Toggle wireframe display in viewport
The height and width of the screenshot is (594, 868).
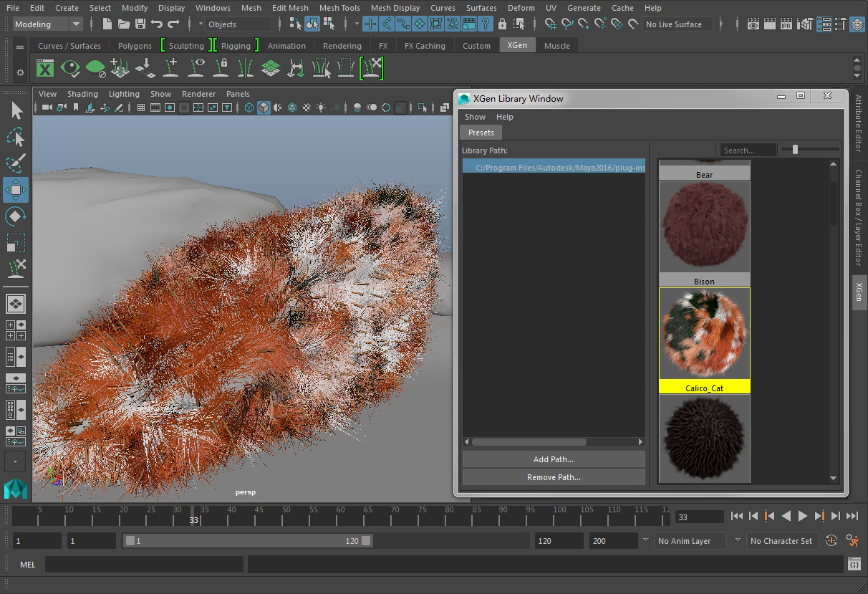[249, 107]
